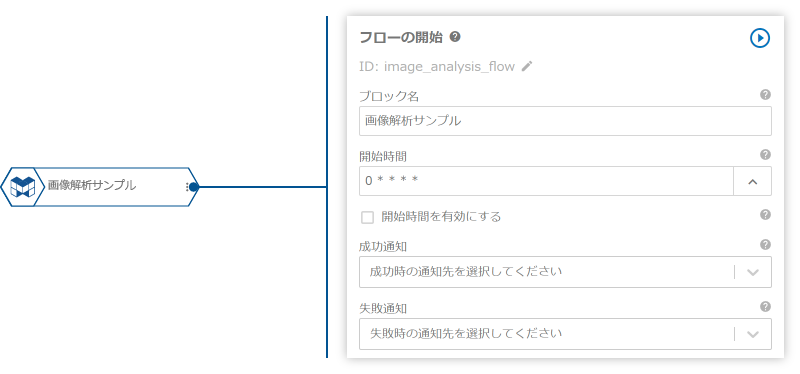Click the 開始時間を有効にする label text
The width and height of the screenshot is (800, 374).
point(441,217)
